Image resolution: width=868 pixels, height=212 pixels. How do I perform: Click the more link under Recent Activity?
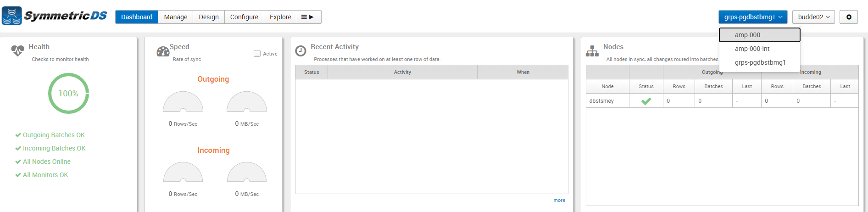(x=559, y=200)
